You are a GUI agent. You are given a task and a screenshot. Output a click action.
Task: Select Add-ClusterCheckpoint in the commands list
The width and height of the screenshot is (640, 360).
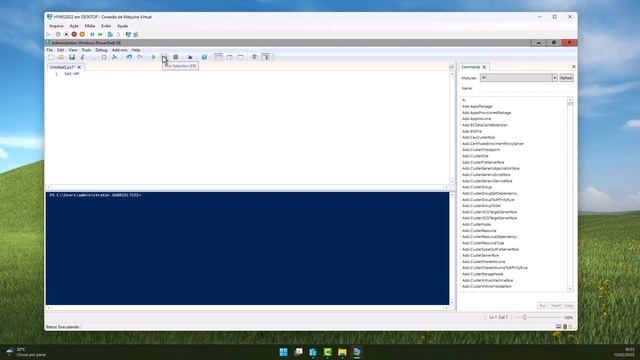coord(481,150)
